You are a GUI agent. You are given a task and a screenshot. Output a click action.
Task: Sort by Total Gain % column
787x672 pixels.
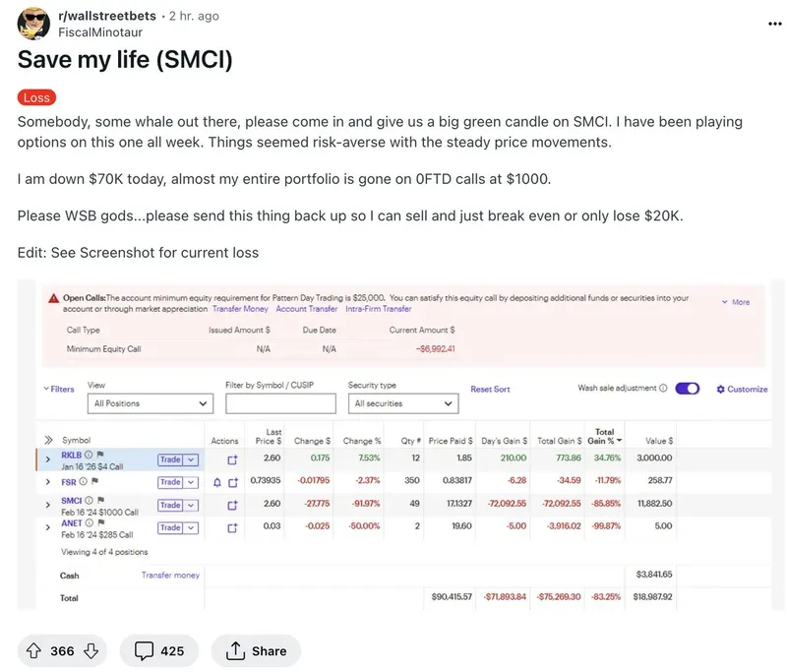pos(604,437)
